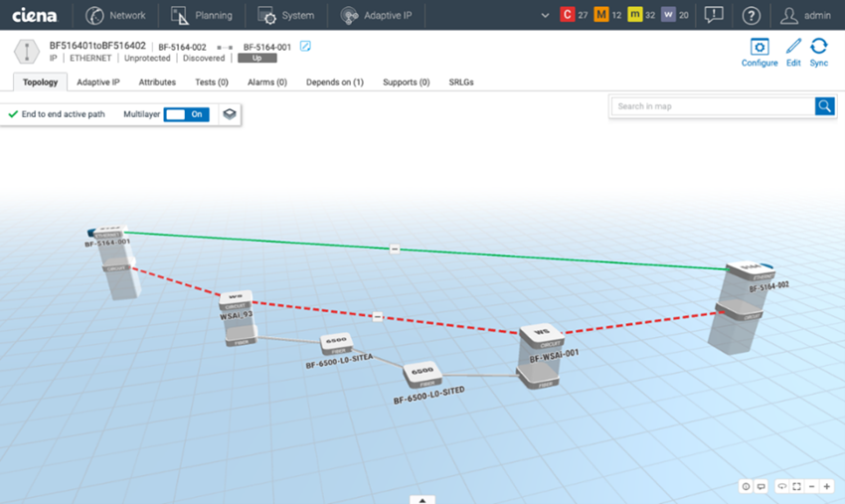845x504 pixels.
Task: Click the rotate view icon
Action: [x=781, y=486]
